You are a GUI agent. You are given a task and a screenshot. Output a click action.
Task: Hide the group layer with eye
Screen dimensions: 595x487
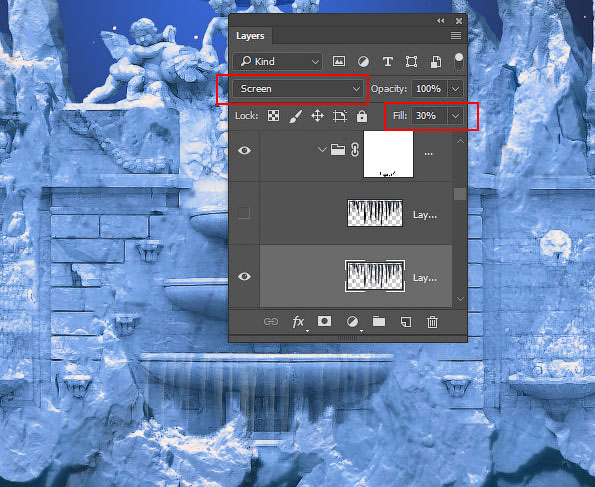(244, 151)
